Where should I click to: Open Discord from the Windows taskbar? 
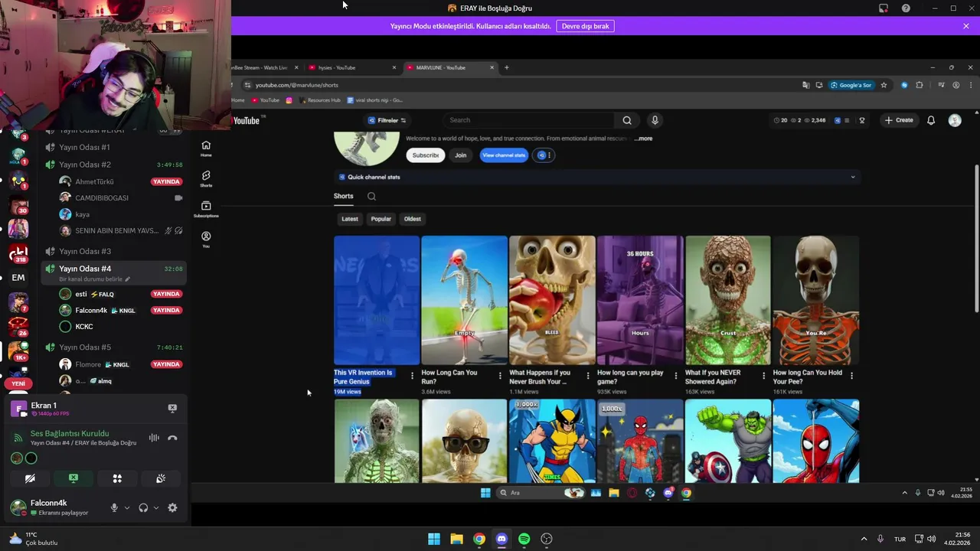[501, 539]
